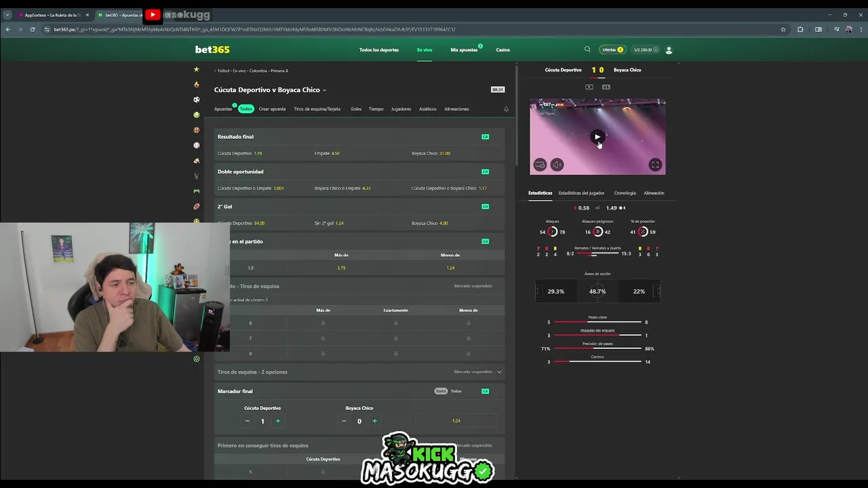This screenshot has height=488, width=868.
Task: Go back in browser history
Action: pos(7,29)
